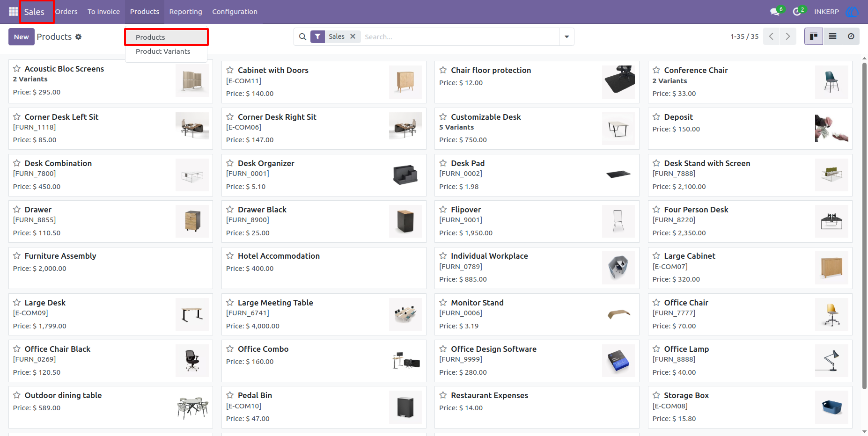Switch to List view

pos(832,36)
